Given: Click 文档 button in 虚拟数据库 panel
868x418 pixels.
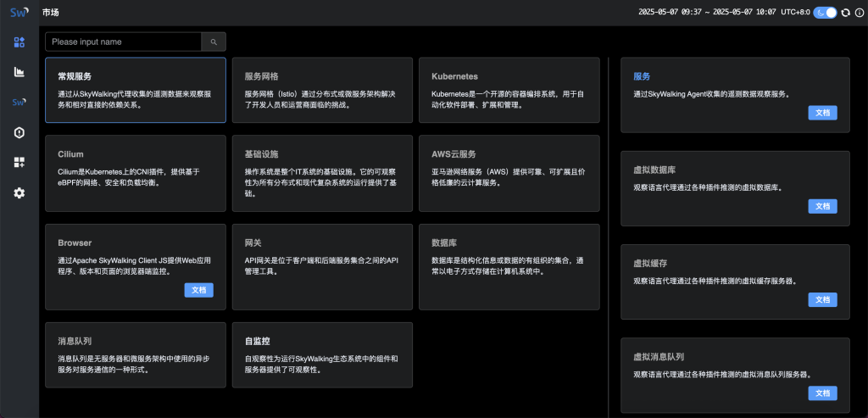Looking at the screenshot, I should (822, 206).
